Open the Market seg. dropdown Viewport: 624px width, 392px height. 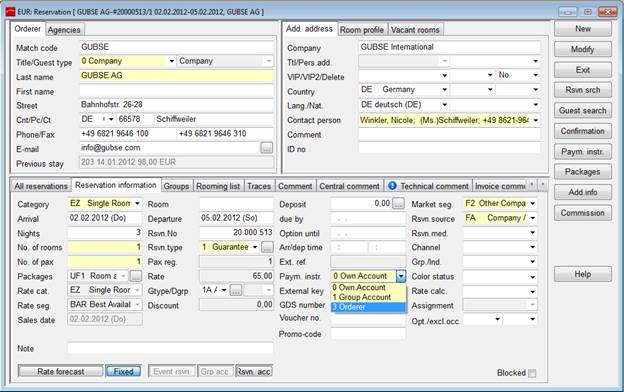[x=532, y=203]
